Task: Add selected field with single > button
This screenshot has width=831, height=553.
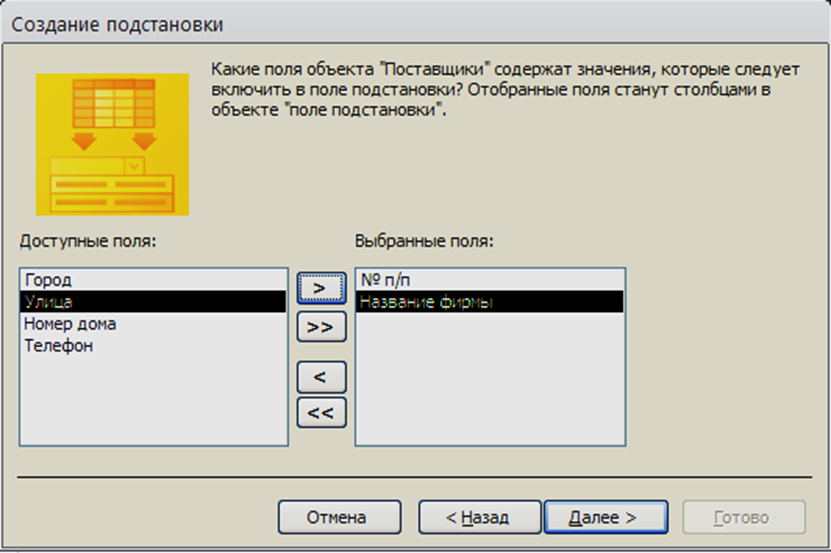Action: [321, 288]
